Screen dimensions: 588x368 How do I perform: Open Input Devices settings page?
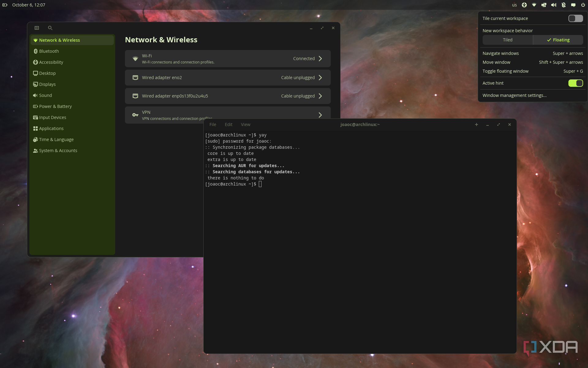tap(72, 117)
